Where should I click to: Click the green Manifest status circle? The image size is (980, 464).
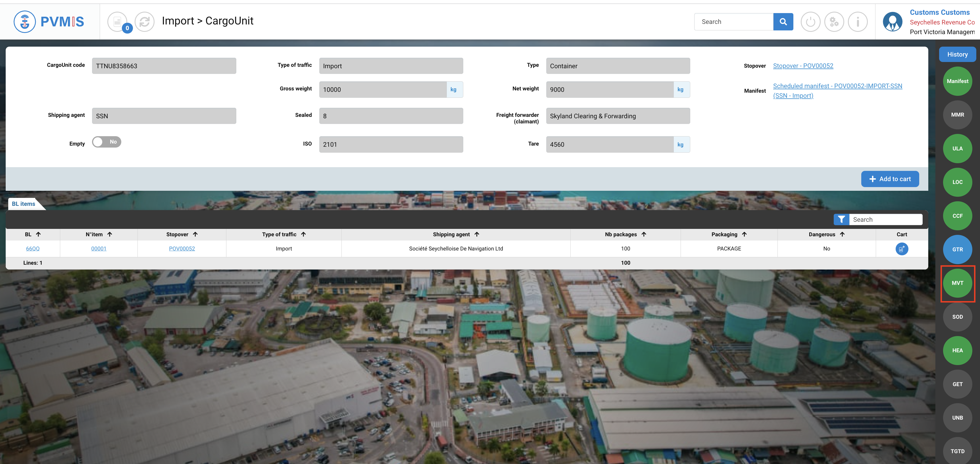point(957,81)
